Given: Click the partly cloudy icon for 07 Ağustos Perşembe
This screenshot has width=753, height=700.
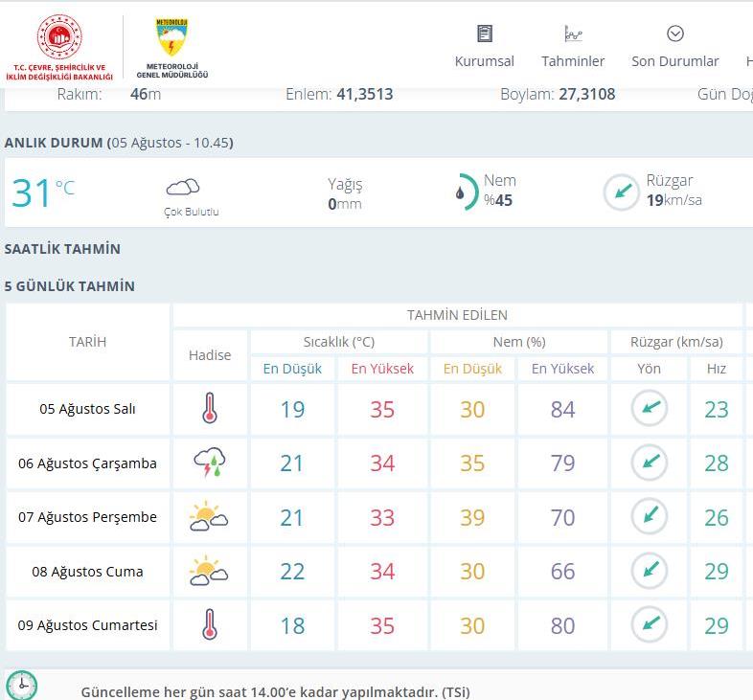Looking at the screenshot, I should pyautogui.click(x=209, y=517).
